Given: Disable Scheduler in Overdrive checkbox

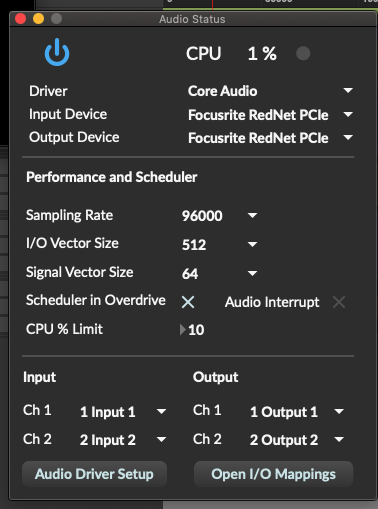Looking at the screenshot, I should click(188, 302).
